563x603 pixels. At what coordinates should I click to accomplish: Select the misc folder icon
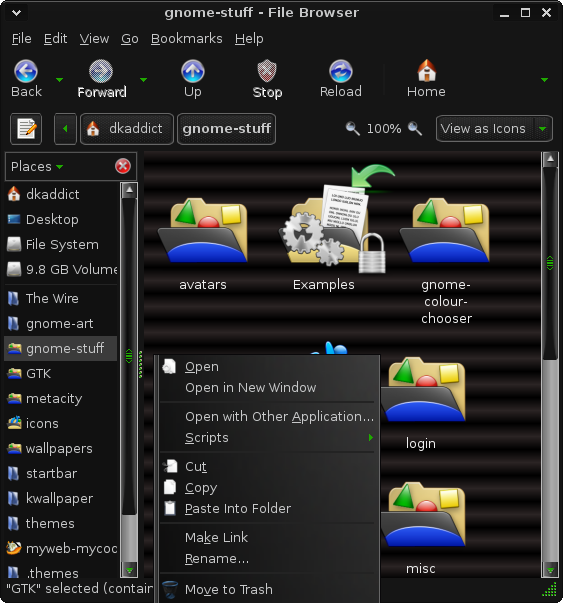(423, 515)
